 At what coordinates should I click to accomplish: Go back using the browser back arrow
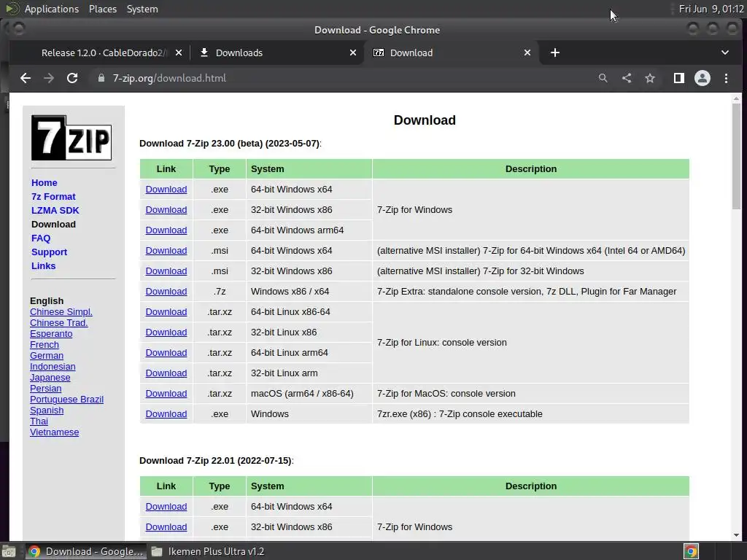click(26, 78)
